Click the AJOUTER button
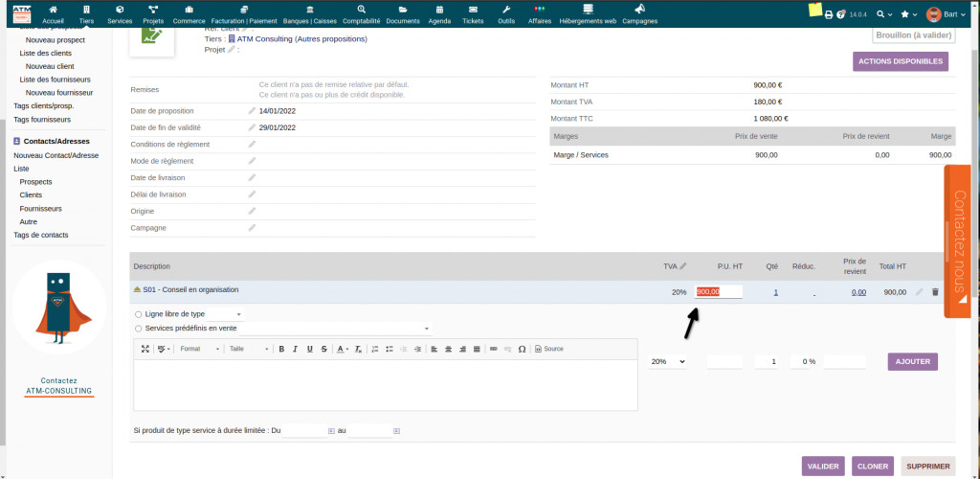Viewport: 980px width, 479px height. [x=912, y=361]
